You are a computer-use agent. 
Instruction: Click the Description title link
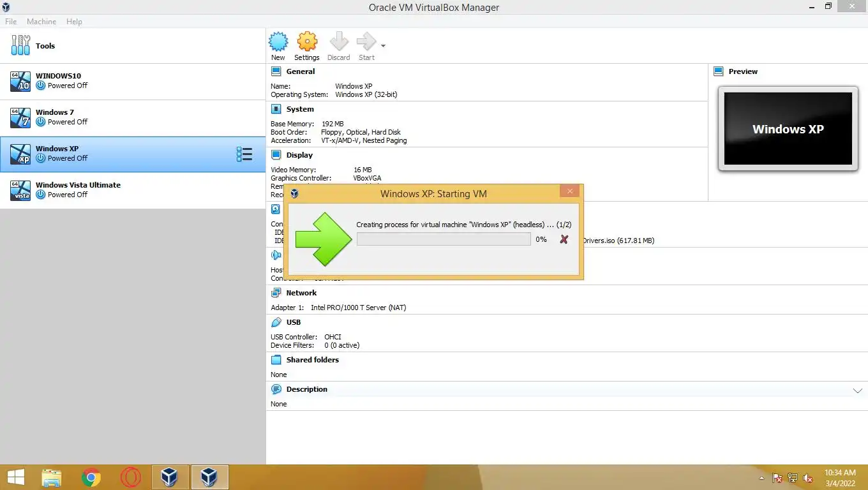point(307,389)
